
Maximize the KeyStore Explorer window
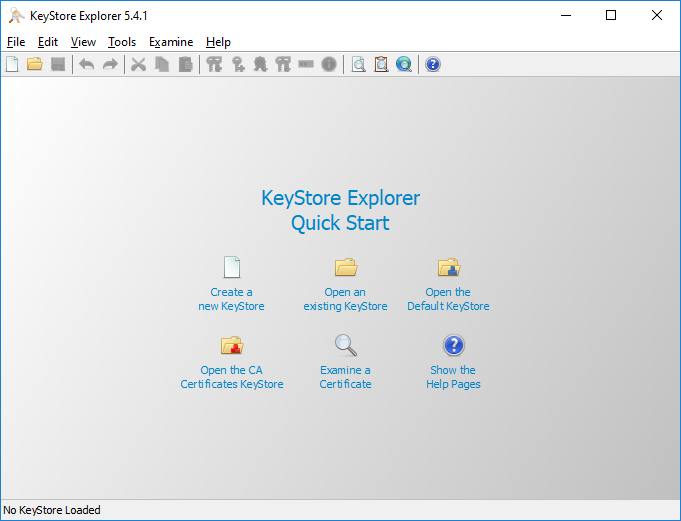point(611,16)
